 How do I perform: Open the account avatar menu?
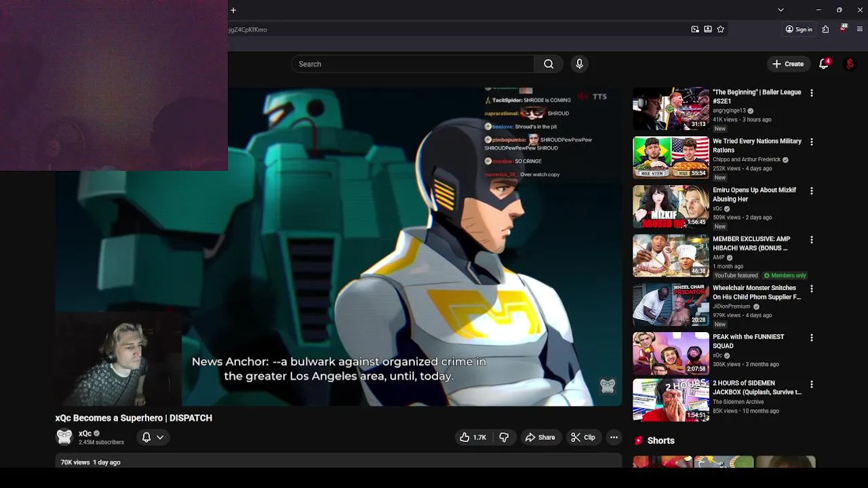(x=850, y=64)
